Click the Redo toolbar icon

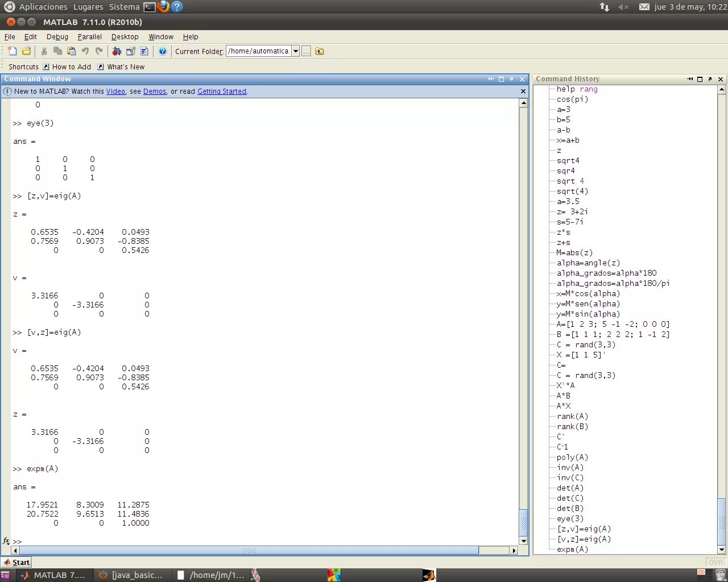tap(99, 51)
